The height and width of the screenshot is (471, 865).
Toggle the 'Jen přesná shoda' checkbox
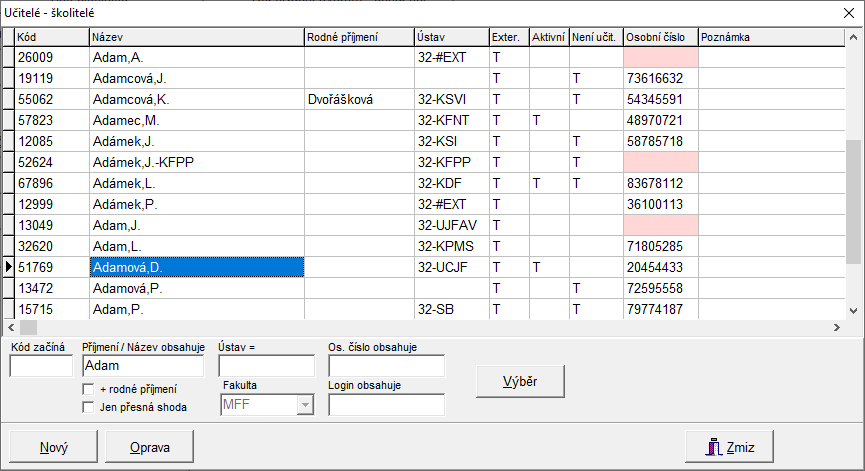tap(88, 406)
